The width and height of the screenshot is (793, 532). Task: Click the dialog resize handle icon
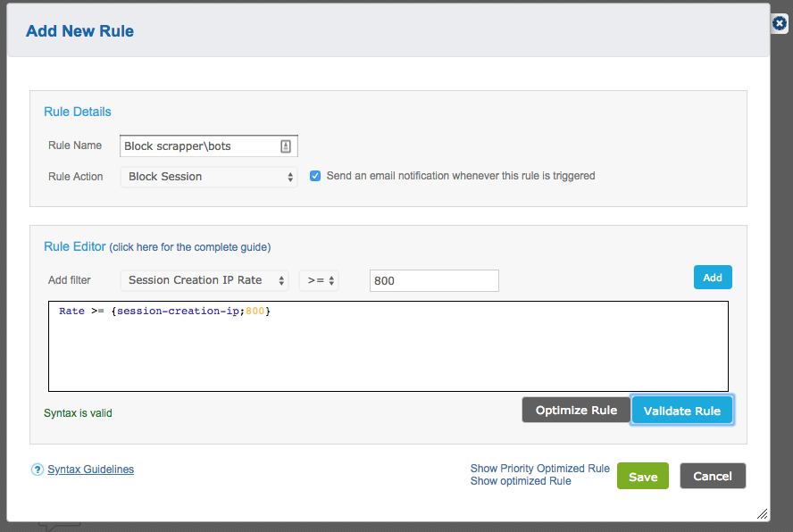click(x=762, y=514)
